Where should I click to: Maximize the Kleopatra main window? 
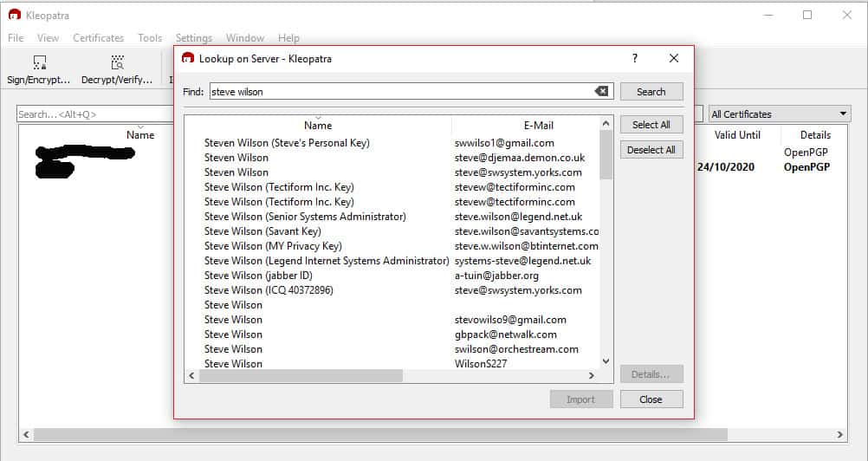(807, 15)
